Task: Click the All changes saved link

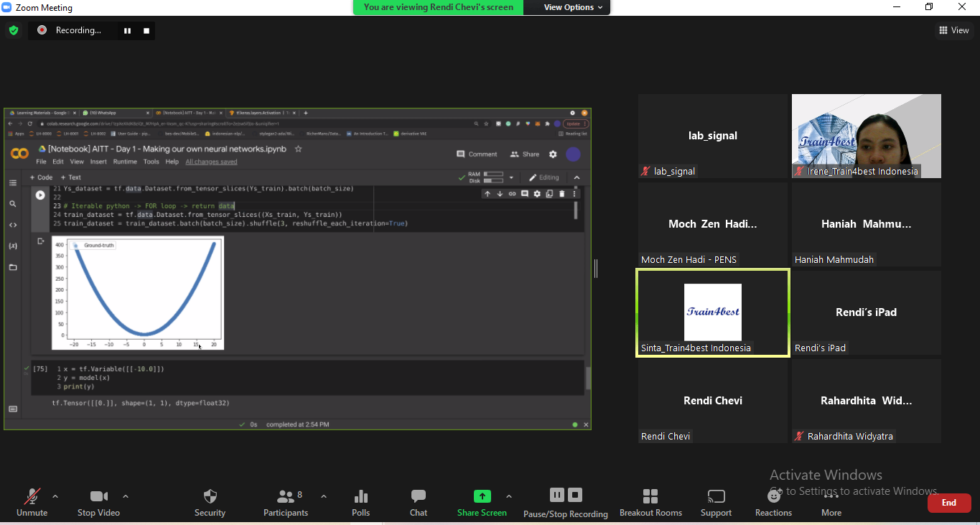Action: (x=211, y=162)
